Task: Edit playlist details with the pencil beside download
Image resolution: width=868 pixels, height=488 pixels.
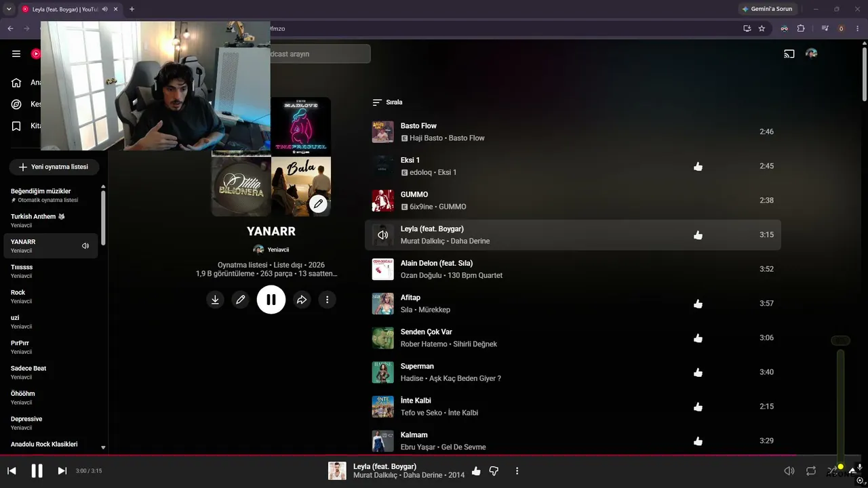Action: 240,300
